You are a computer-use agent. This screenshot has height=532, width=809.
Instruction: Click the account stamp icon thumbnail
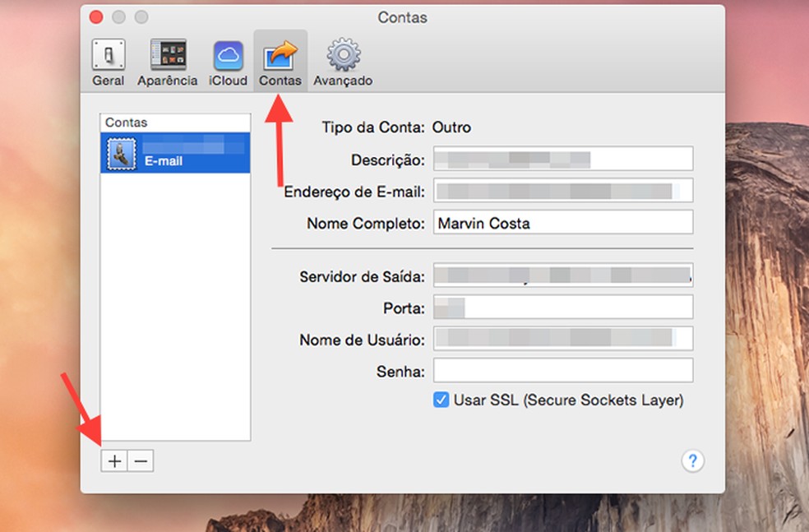pyautogui.click(x=120, y=154)
